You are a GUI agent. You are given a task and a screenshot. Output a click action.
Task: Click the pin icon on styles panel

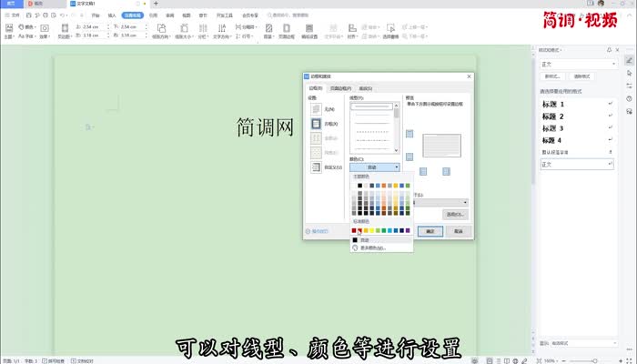609,50
